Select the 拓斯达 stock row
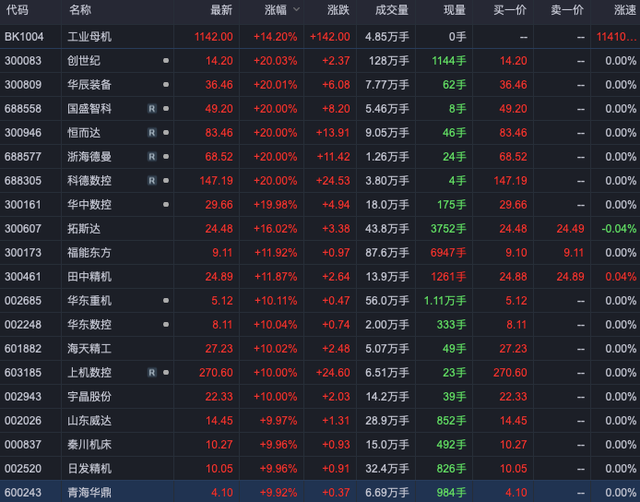The height and width of the screenshot is (502, 640). [320, 229]
